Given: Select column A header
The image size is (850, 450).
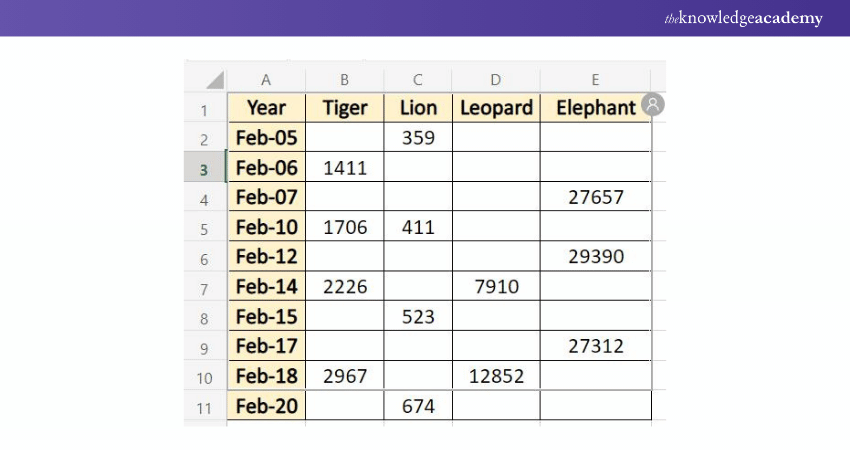Looking at the screenshot, I should click(x=266, y=80).
